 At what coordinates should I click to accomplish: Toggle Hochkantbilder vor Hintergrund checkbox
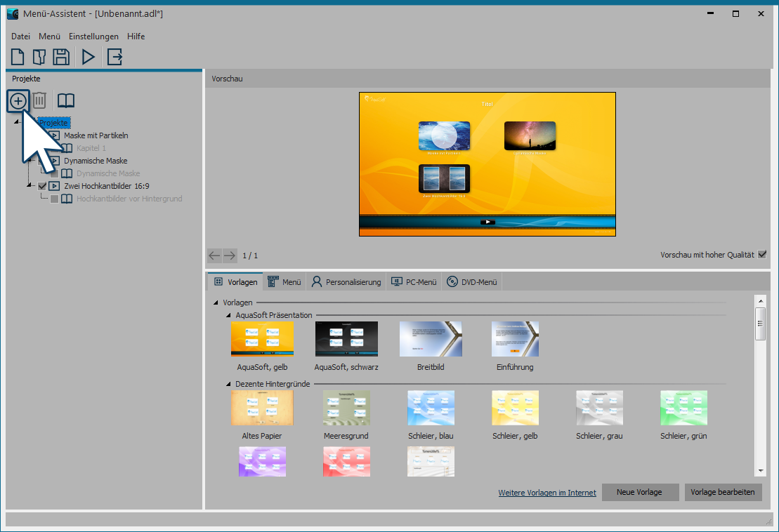point(54,199)
